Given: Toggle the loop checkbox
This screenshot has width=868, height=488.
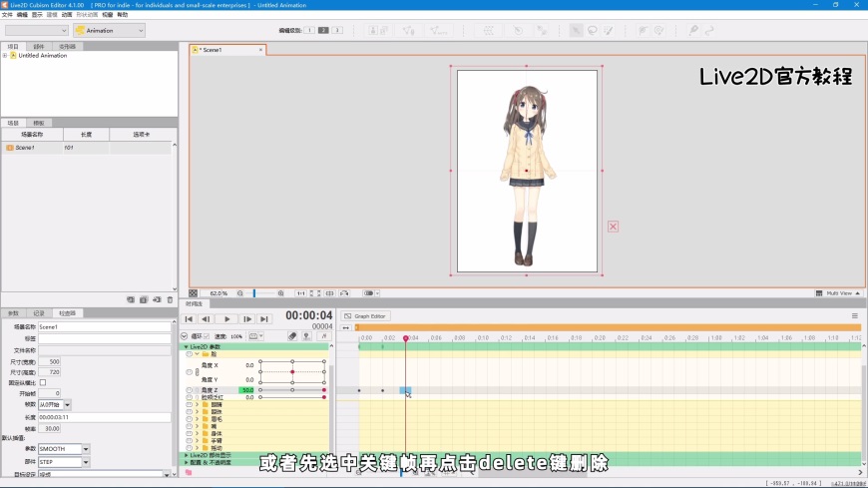Looking at the screenshot, I should pos(207,336).
